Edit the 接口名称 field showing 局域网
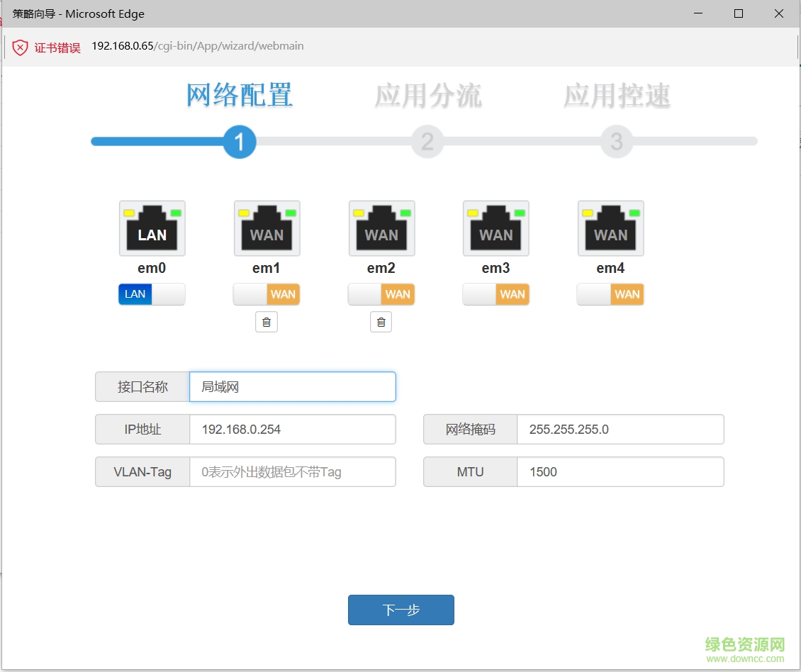This screenshot has height=672, width=801. pos(292,386)
